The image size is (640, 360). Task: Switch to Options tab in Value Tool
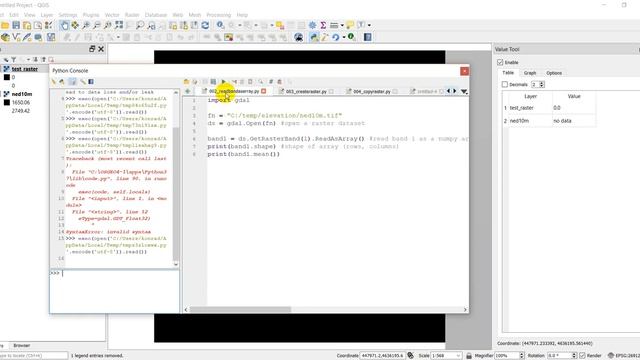(x=554, y=73)
